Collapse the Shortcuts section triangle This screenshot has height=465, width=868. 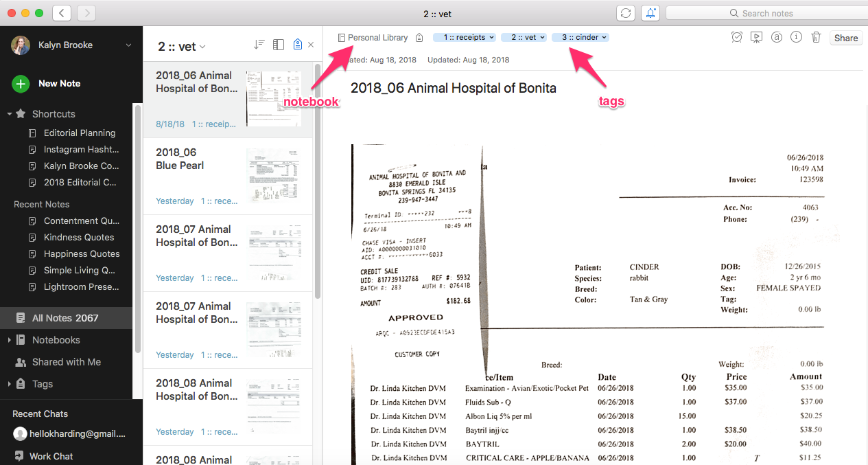pyautogui.click(x=10, y=114)
